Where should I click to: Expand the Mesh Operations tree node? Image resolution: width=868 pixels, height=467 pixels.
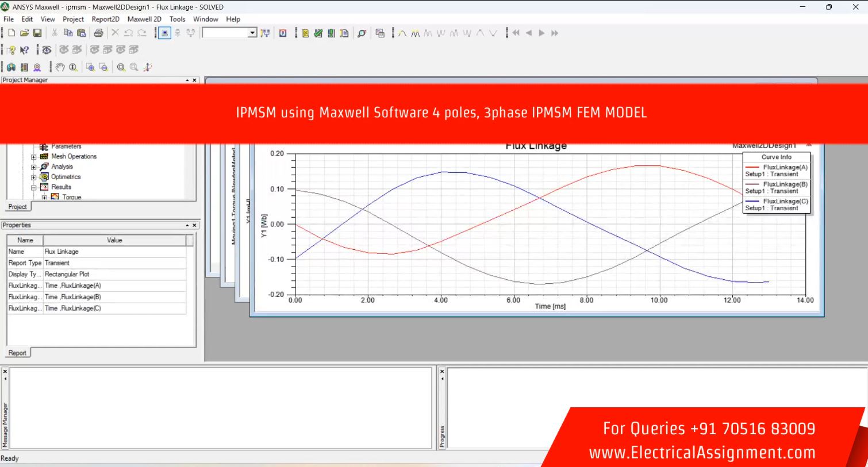(x=33, y=157)
